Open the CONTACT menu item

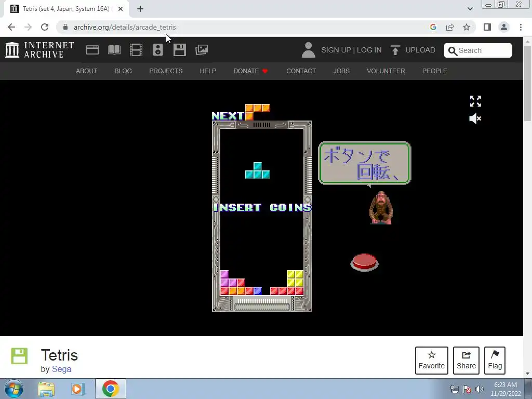coord(301,71)
